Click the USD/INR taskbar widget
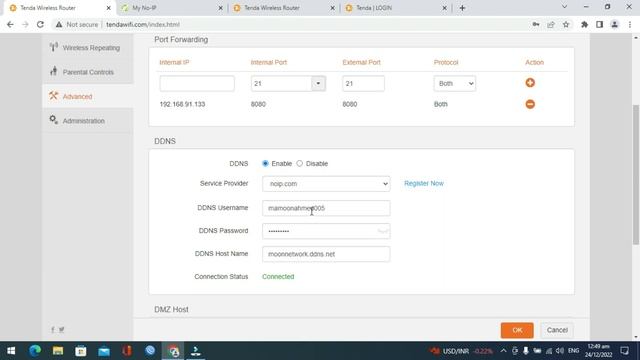Image resolution: width=640 pixels, height=360 pixels. click(461, 351)
